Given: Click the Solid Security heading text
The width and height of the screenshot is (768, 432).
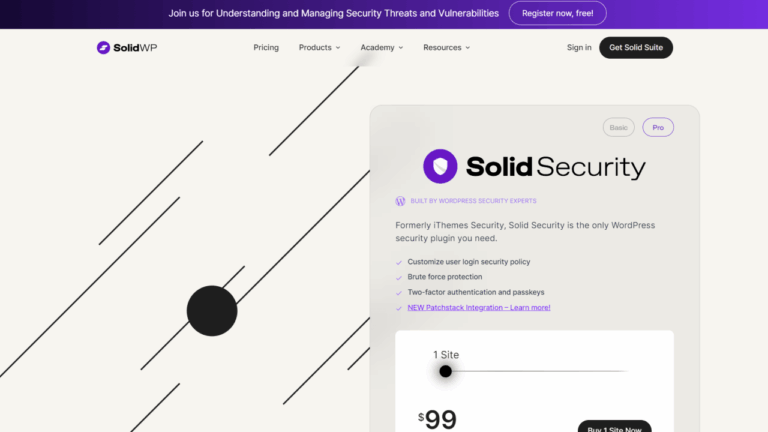Looking at the screenshot, I should coord(556,167).
